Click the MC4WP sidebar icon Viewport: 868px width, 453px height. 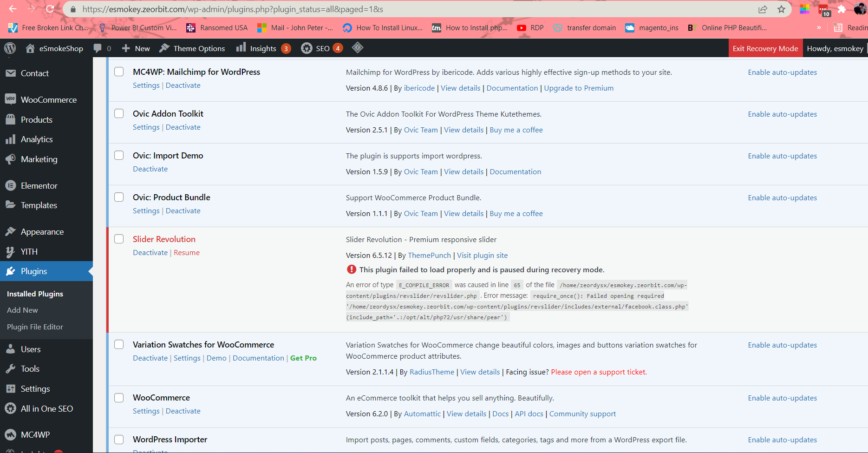(x=11, y=434)
